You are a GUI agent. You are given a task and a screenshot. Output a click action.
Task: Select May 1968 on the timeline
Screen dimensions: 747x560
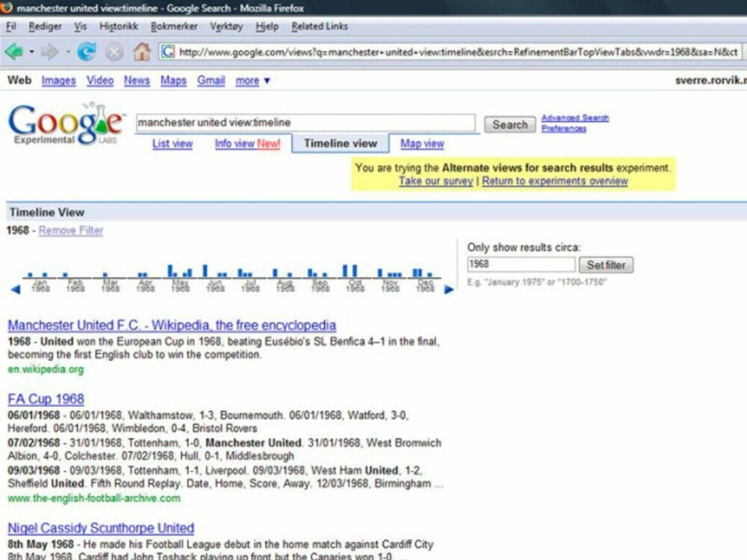[180, 285]
